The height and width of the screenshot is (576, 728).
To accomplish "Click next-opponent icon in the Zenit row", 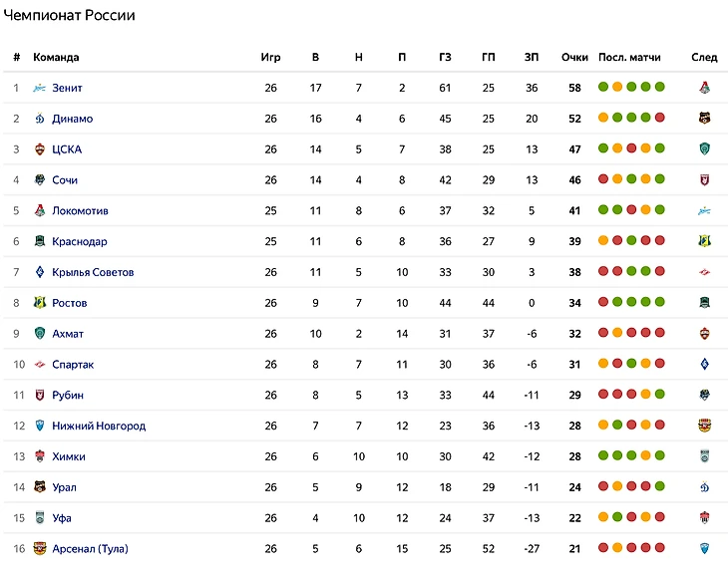I will pyautogui.click(x=704, y=88).
